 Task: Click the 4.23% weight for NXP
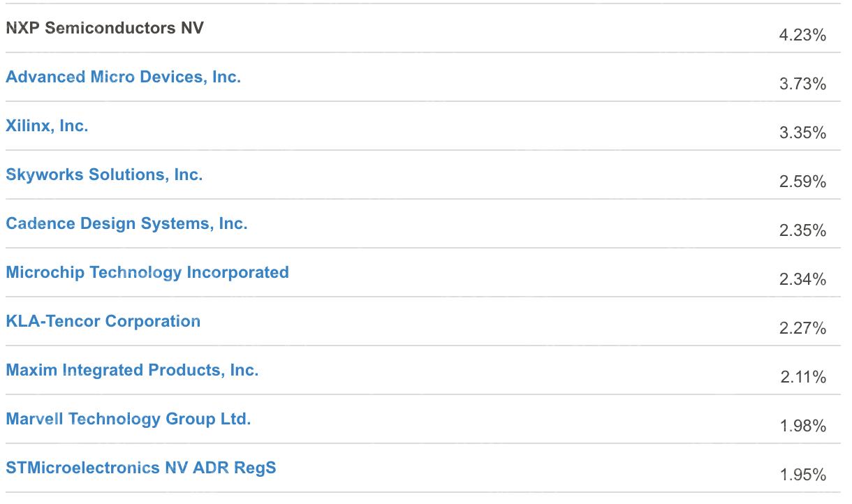pyautogui.click(x=802, y=35)
